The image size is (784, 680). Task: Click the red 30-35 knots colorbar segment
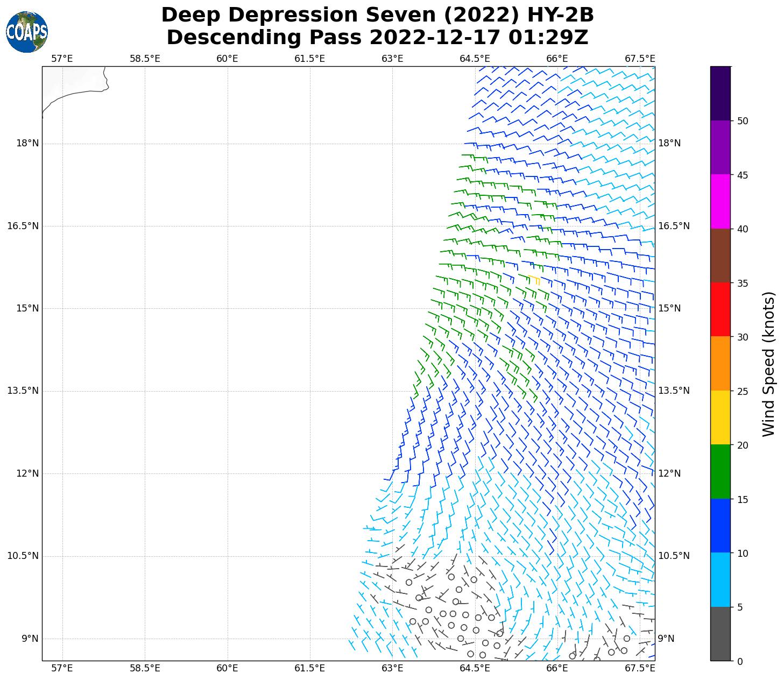[x=720, y=309]
